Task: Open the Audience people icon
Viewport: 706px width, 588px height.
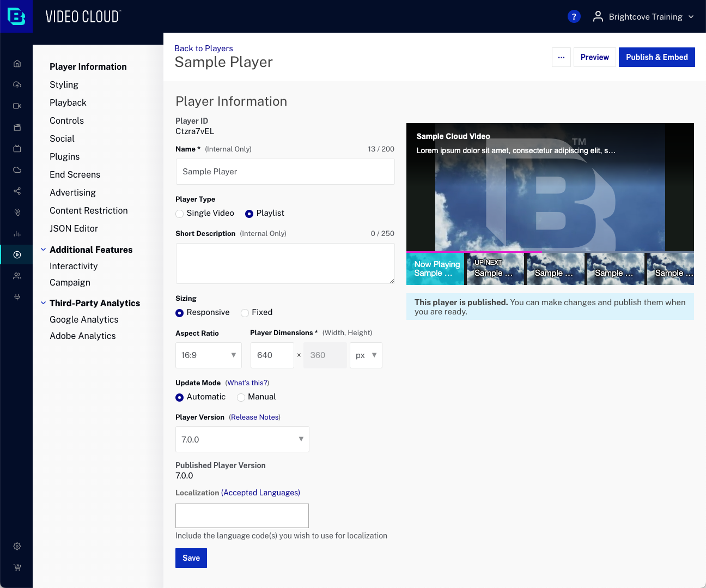Action: tap(17, 276)
